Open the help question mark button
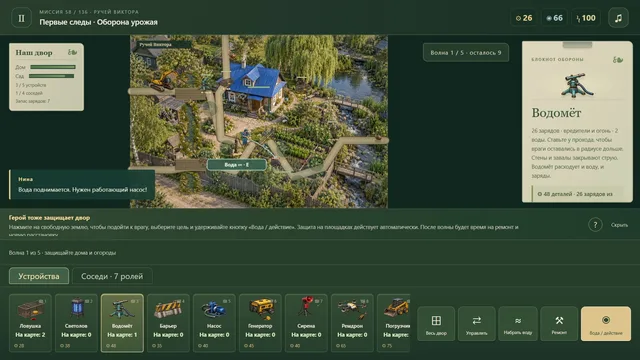The height and width of the screenshot is (360, 640). [595, 224]
